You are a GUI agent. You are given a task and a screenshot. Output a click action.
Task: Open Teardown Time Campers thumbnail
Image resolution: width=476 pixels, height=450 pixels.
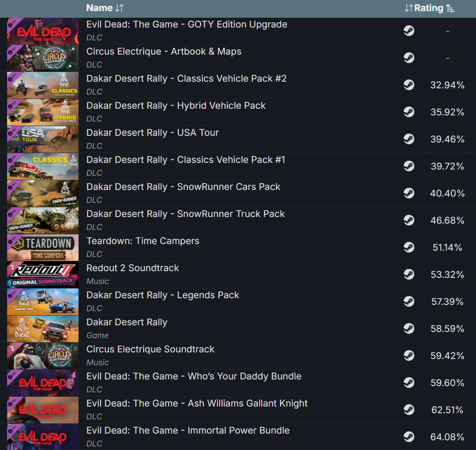click(43, 248)
